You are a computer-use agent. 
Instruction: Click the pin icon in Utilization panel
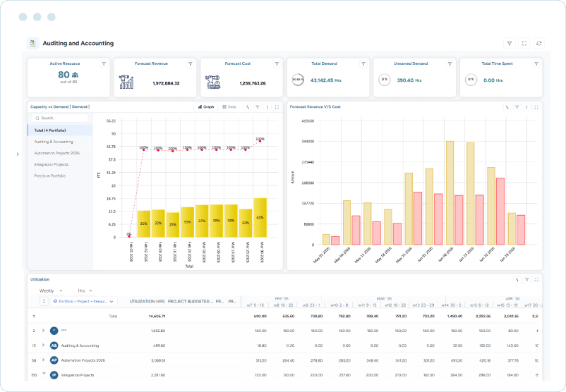tap(517, 279)
